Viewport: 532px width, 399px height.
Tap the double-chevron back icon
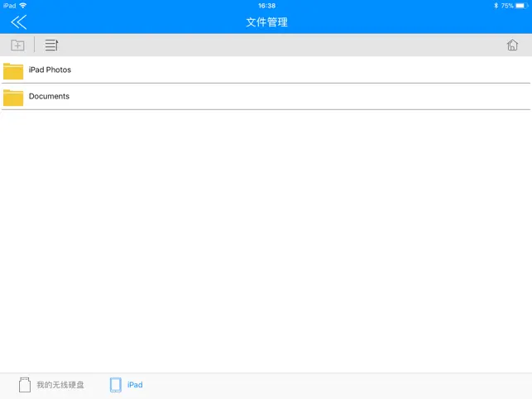pos(19,22)
